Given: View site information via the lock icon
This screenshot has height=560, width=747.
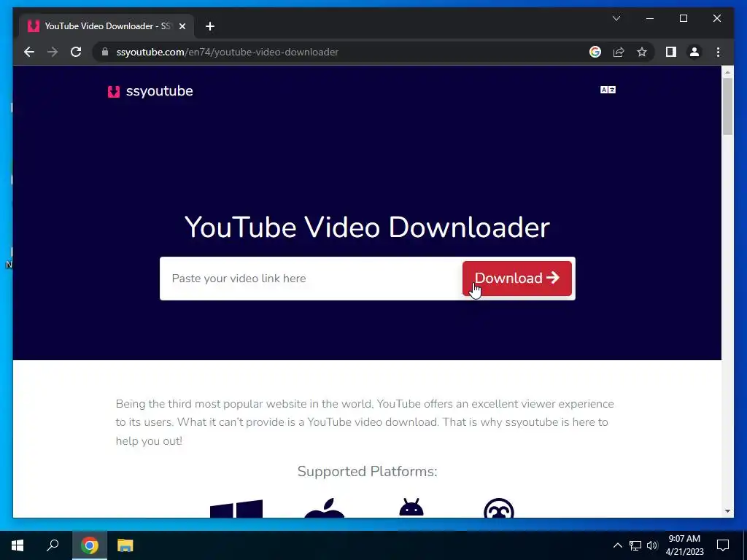Looking at the screenshot, I should [x=105, y=52].
